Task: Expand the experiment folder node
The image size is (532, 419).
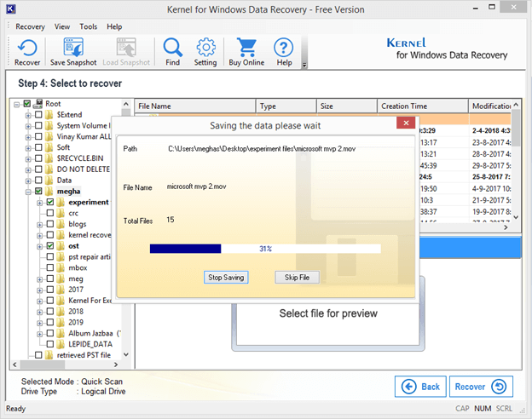Action: 40,203
